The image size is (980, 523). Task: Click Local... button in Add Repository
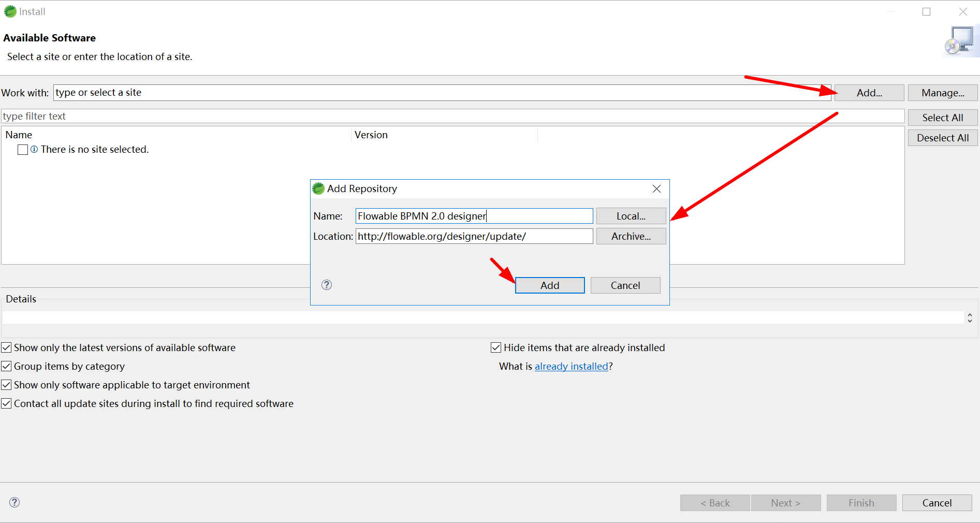[x=631, y=216]
